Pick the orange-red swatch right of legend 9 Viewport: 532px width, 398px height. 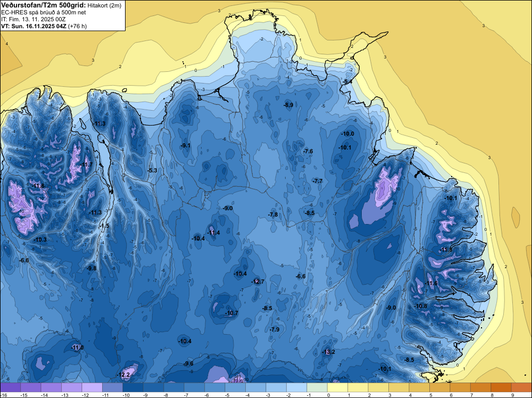pos(521,387)
